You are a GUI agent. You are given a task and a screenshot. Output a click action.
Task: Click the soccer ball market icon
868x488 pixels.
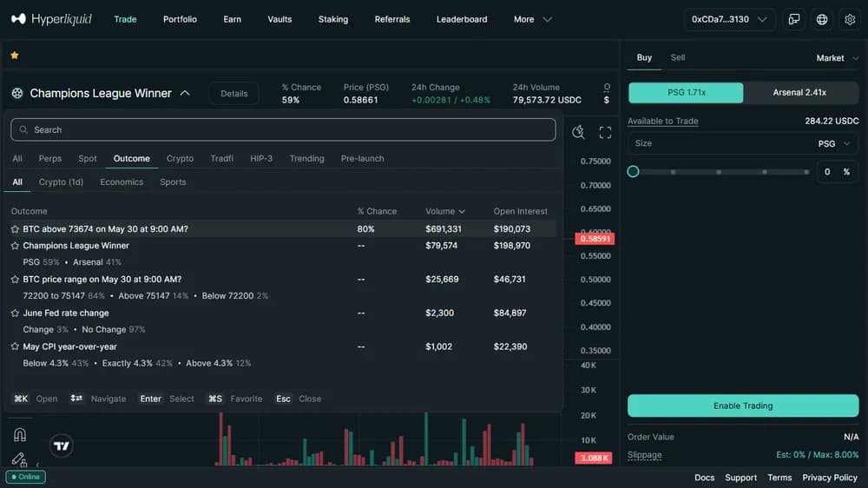point(17,93)
